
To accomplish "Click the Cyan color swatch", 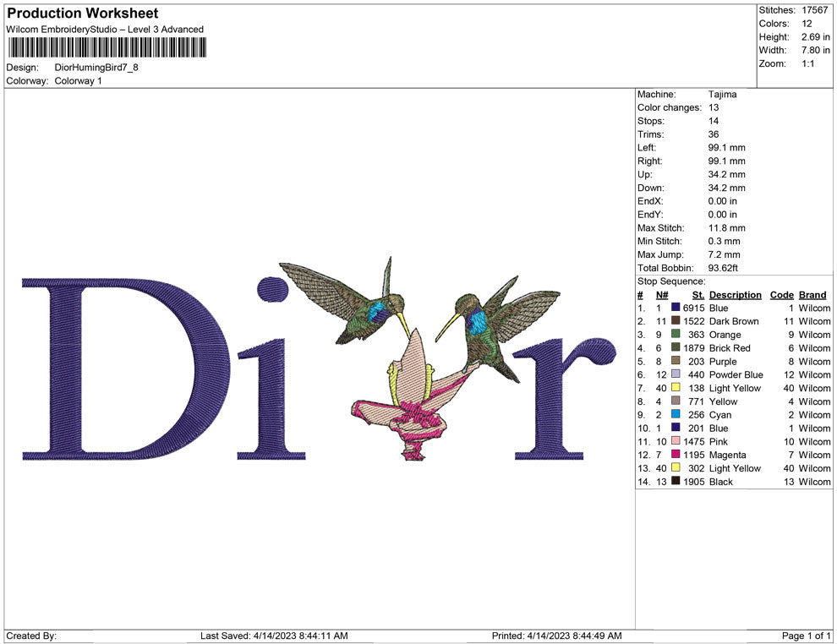I will tap(676, 413).
